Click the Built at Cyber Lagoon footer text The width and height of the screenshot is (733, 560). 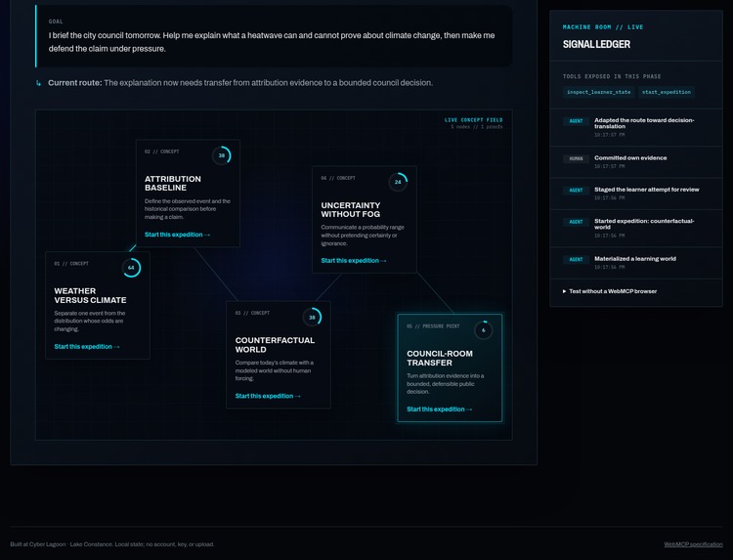[x=112, y=544]
